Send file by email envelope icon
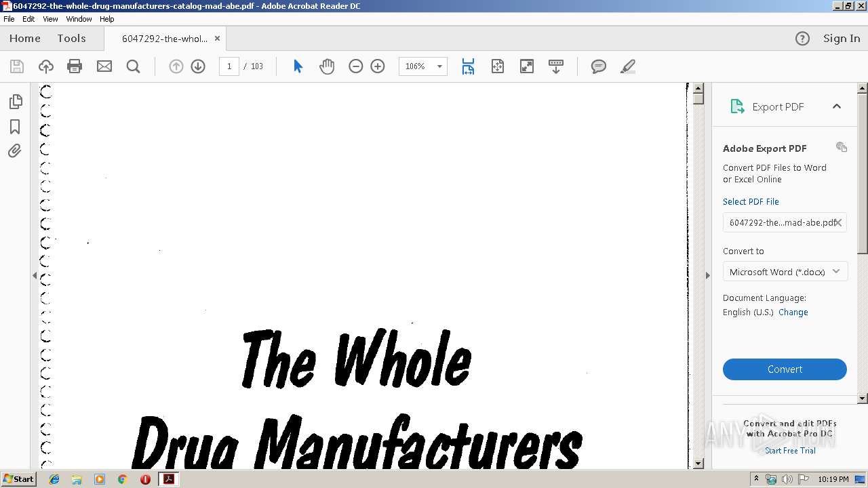Viewport: 868px width, 488px height. [x=104, y=66]
